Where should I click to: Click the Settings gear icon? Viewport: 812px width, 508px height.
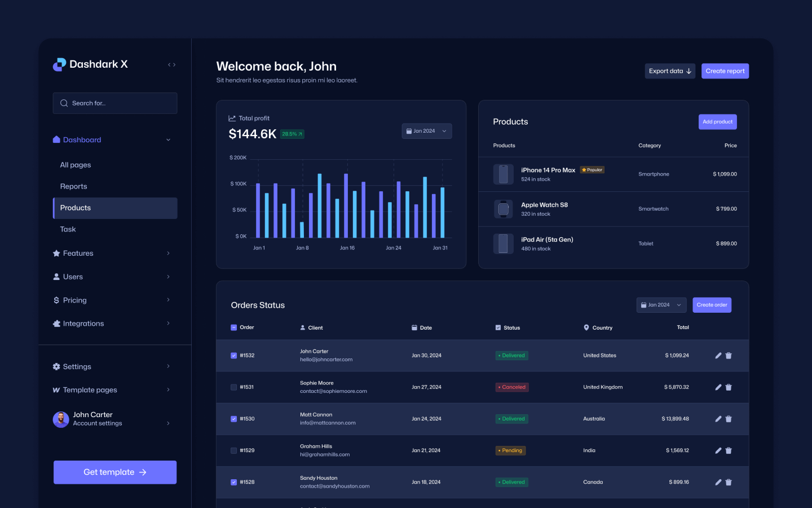56,366
